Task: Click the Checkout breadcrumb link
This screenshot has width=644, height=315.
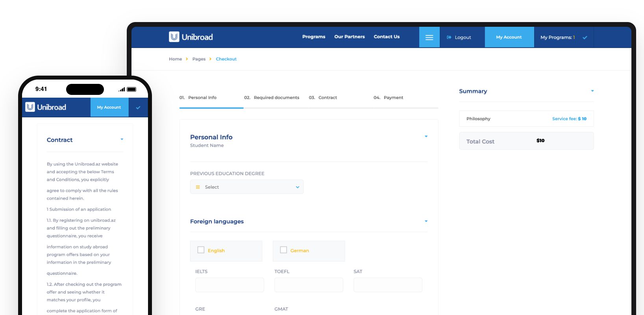Action: (x=226, y=59)
